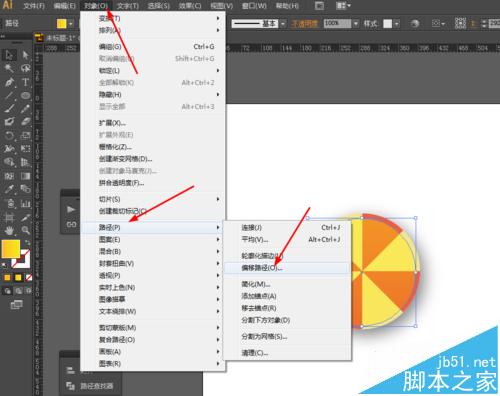Select the Artboard tool
This screenshot has width=500, height=396.
[x=9, y=217]
